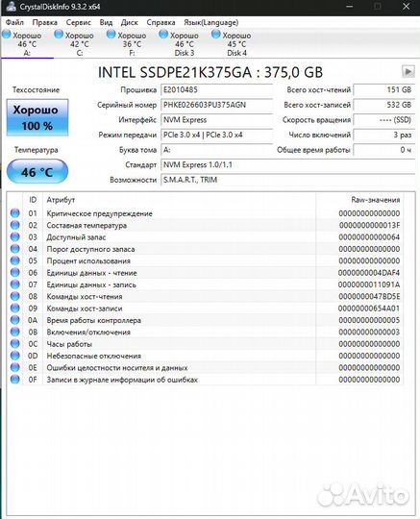This screenshot has height=519, width=420.
Task: Open the Язык(Language) menu
Action: pyautogui.click(x=210, y=22)
